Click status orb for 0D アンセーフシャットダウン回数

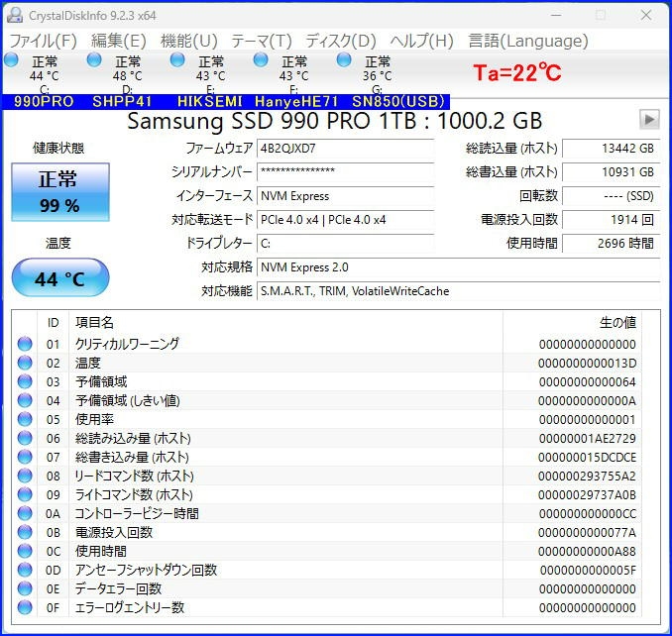[25, 570]
